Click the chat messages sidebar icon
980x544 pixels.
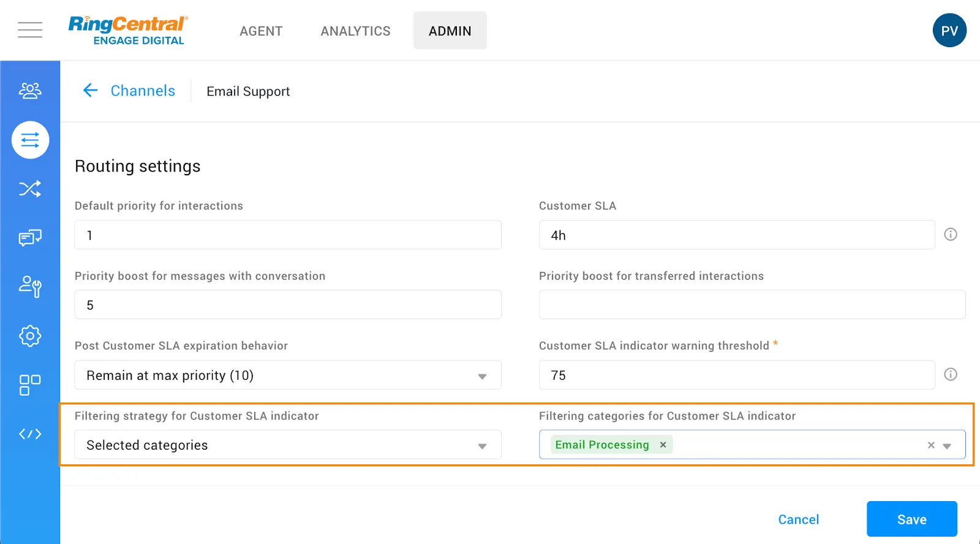click(30, 238)
